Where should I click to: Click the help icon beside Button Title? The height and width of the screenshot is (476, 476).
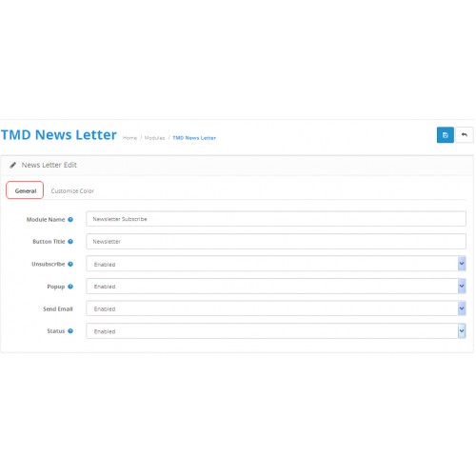click(x=70, y=242)
